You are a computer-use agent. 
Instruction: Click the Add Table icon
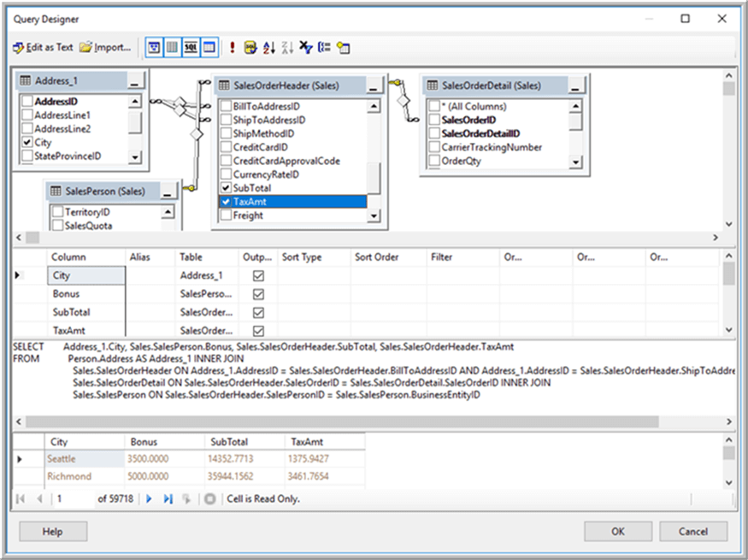coord(343,47)
